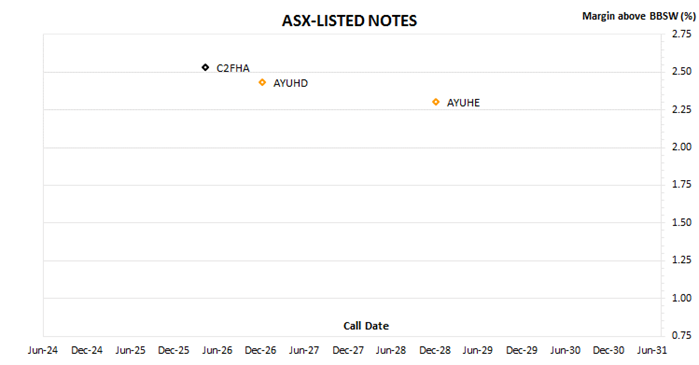The height and width of the screenshot is (365, 699).
Task: Select the AYUHD data label
Action: [x=291, y=83]
